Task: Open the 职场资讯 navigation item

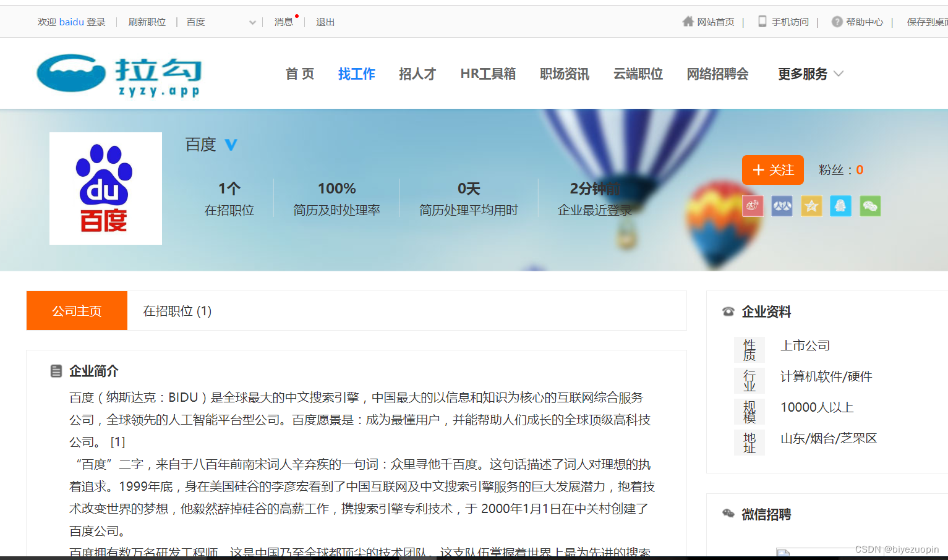Action: point(565,74)
